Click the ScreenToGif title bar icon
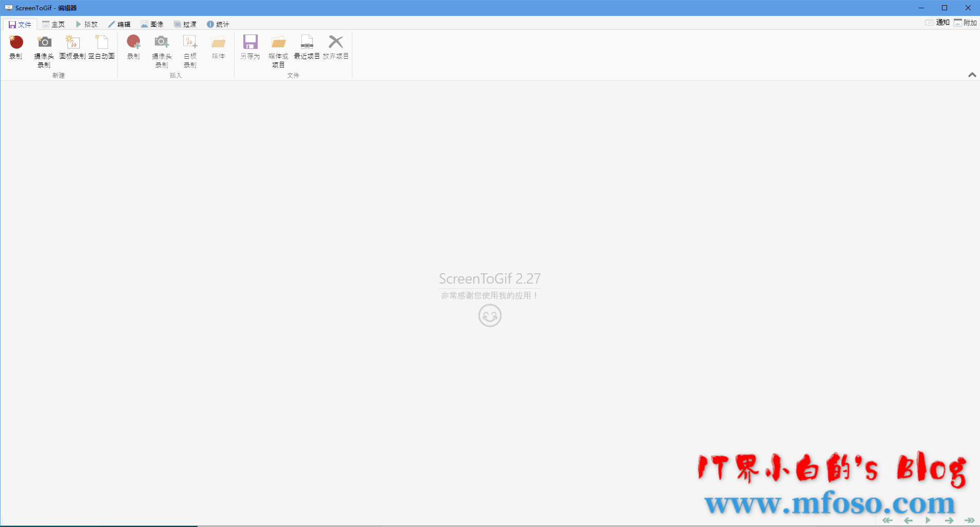The image size is (980, 527). click(x=9, y=8)
